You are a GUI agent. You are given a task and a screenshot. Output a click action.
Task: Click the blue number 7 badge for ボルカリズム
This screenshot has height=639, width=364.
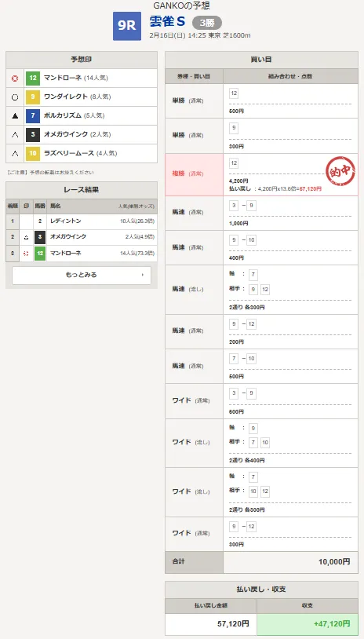(33, 115)
